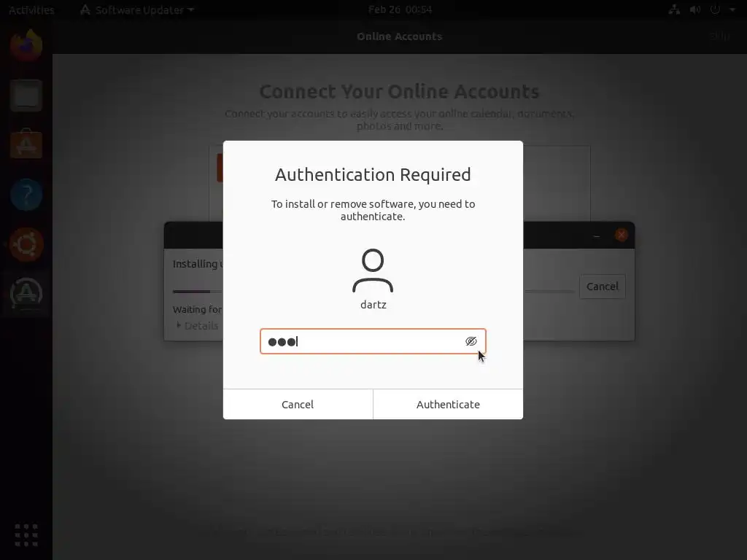Open the Help icon in dock
The image size is (747, 560).
(26, 194)
